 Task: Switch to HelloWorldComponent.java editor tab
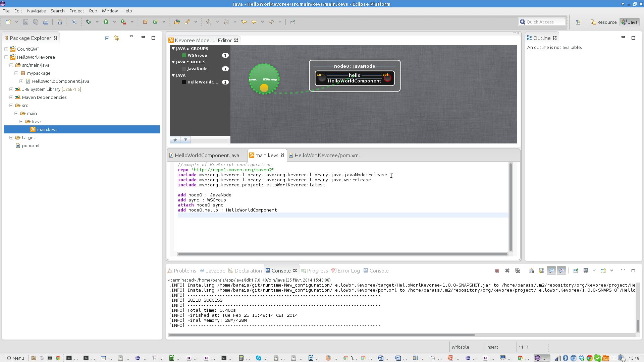click(x=207, y=156)
